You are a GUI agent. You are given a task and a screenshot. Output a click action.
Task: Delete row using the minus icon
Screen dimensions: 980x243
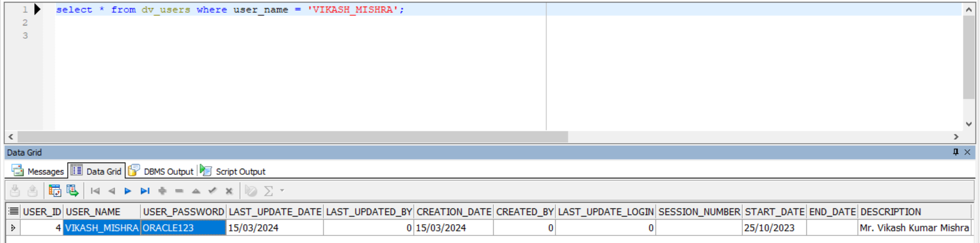point(179,191)
